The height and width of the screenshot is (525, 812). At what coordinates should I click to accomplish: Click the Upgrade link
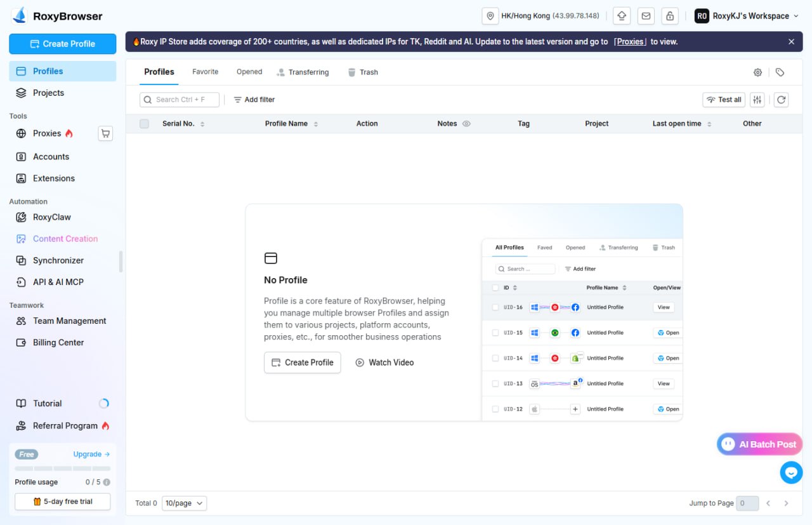click(91, 454)
